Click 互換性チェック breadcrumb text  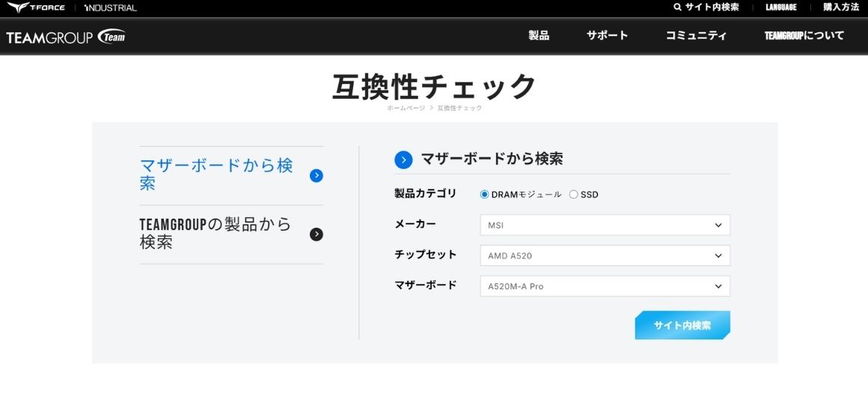tap(459, 108)
